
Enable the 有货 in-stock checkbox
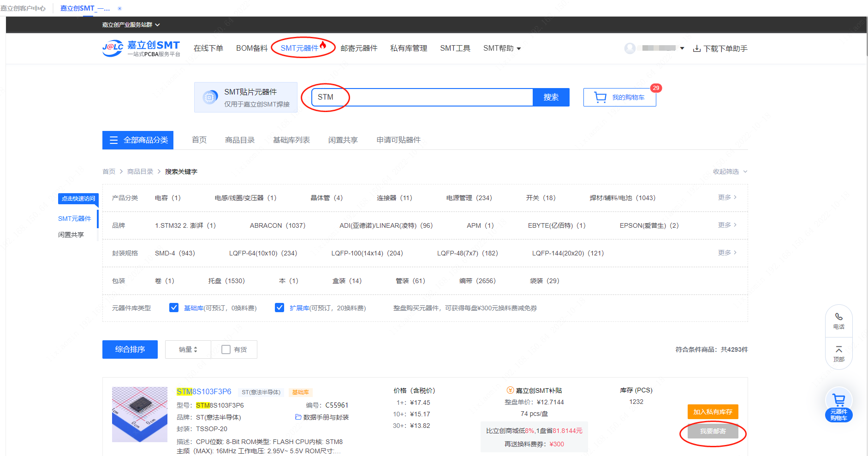[226, 349]
